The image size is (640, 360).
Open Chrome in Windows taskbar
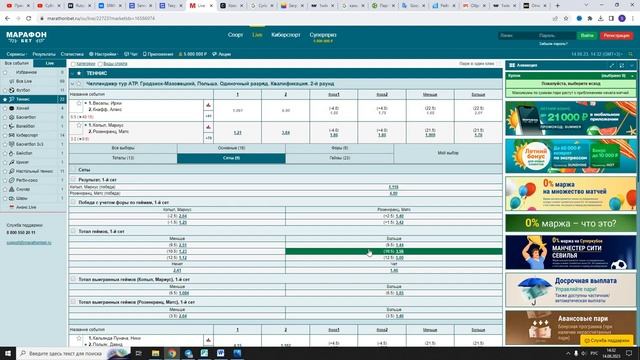(172, 353)
